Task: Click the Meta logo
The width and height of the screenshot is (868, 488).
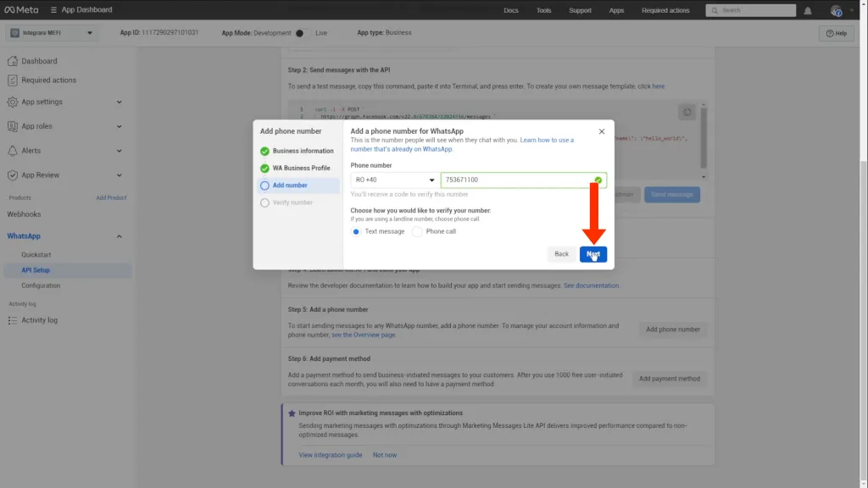Action: 21,10
